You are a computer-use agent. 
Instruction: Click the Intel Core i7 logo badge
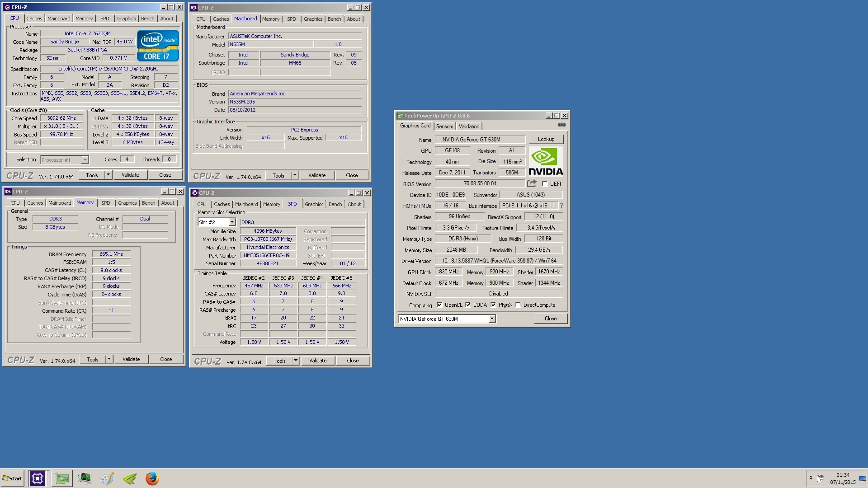coord(158,46)
